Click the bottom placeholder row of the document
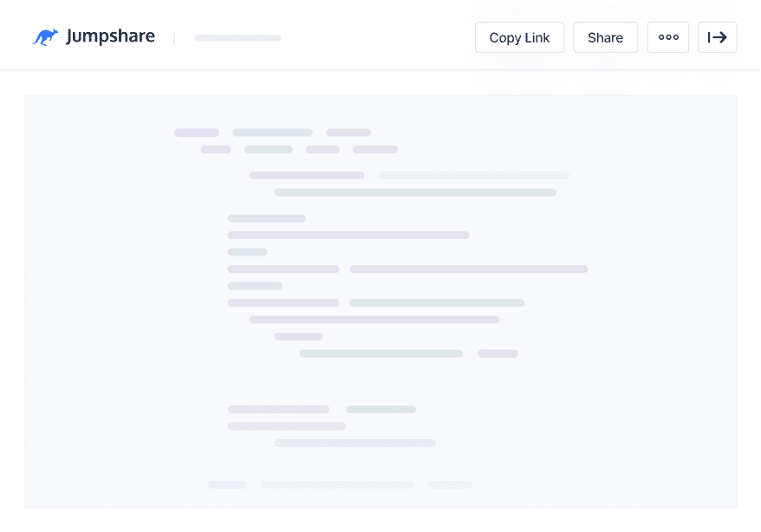 (338, 484)
